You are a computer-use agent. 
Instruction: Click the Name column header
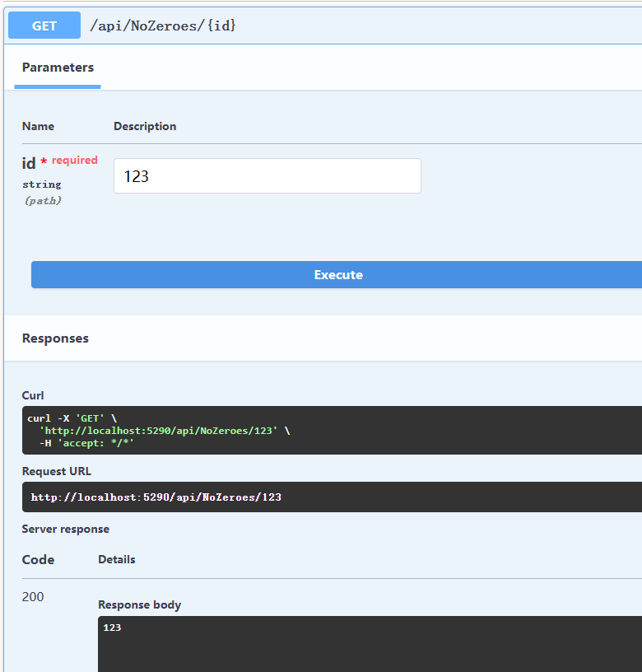(x=38, y=126)
